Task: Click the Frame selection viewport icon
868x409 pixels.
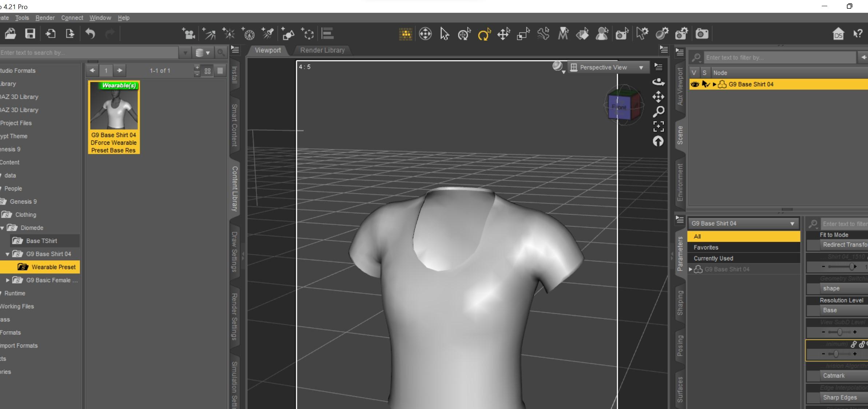Action: point(658,126)
